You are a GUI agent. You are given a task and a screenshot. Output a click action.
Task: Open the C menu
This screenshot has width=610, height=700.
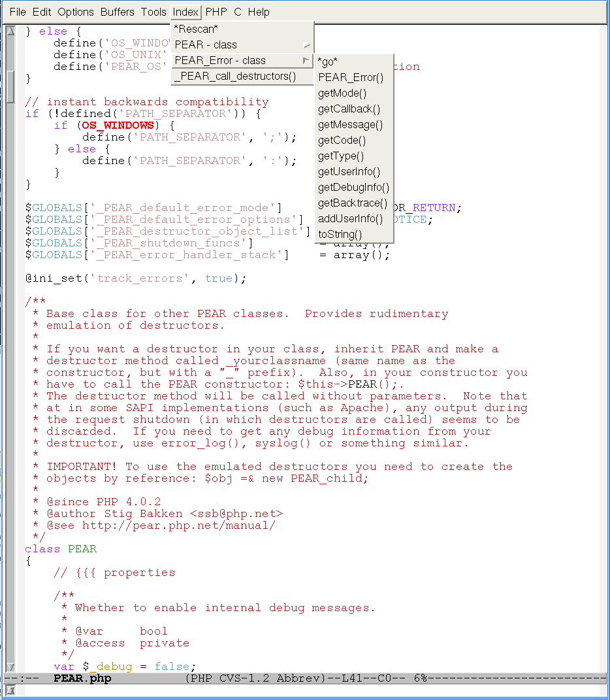coord(238,12)
